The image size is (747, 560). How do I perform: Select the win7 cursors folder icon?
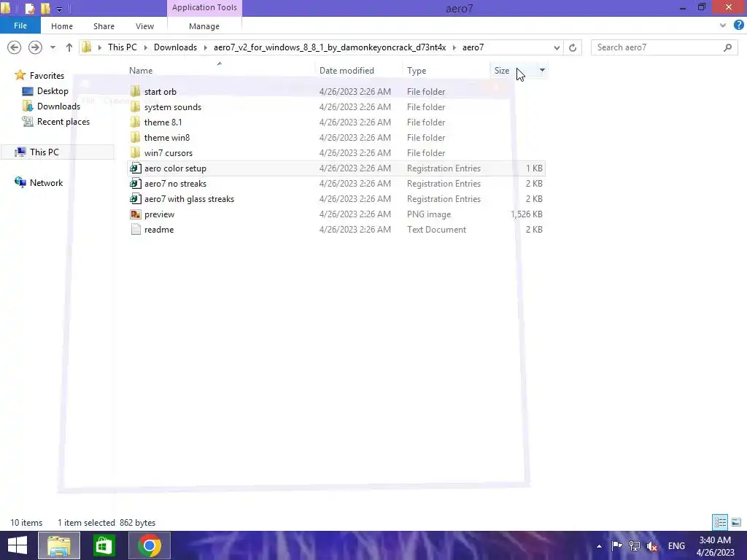click(135, 152)
